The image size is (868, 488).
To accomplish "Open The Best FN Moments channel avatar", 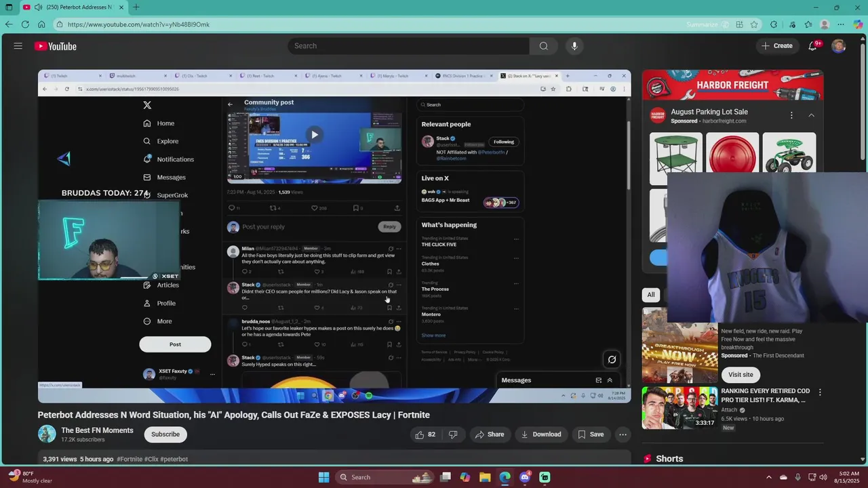I will pyautogui.click(x=47, y=434).
